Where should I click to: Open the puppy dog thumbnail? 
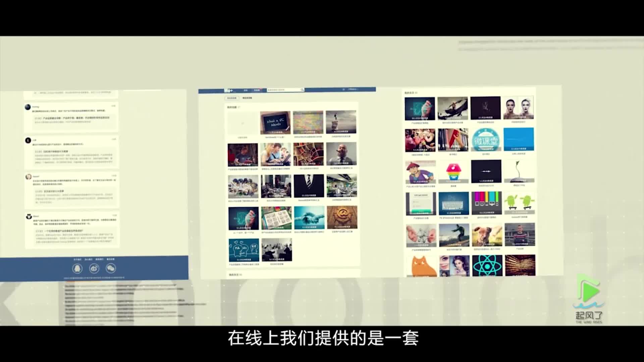click(487, 235)
